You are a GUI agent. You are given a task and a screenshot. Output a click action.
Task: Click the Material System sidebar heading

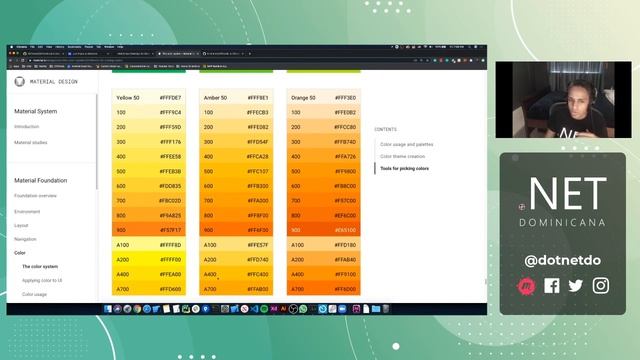(x=36, y=111)
